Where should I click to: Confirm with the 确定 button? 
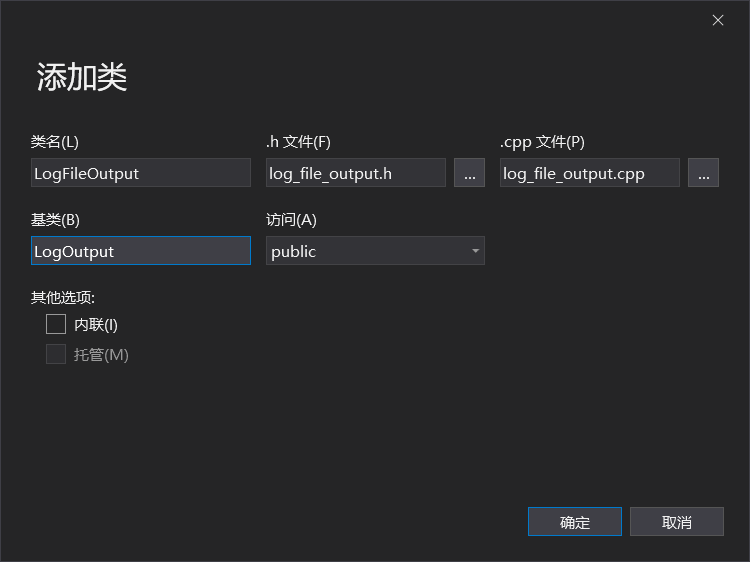[575, 522]
